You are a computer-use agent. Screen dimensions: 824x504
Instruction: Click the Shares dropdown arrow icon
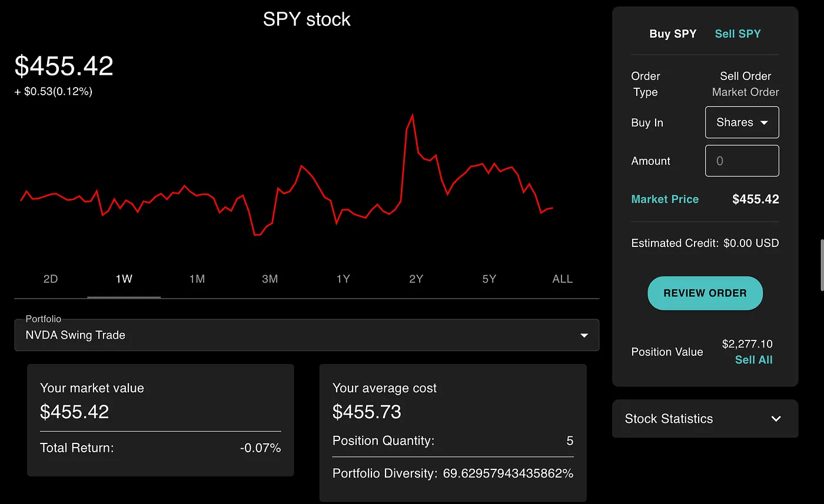point(765,123)
